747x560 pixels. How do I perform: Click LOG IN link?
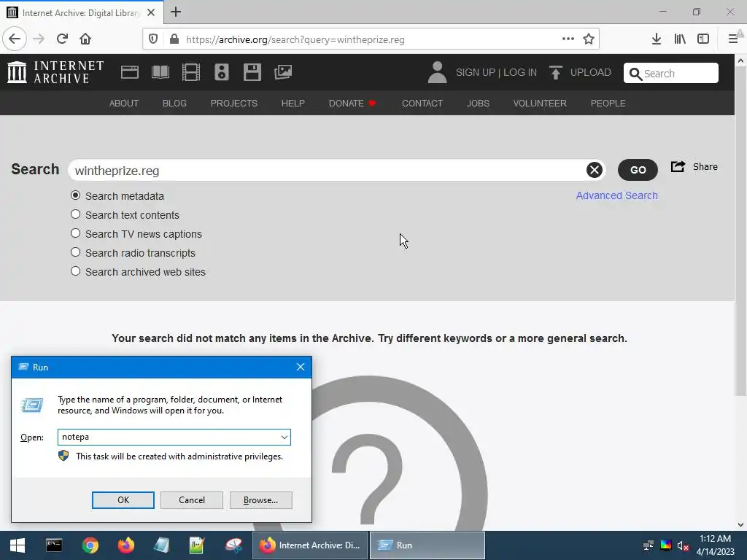point(520,72)
